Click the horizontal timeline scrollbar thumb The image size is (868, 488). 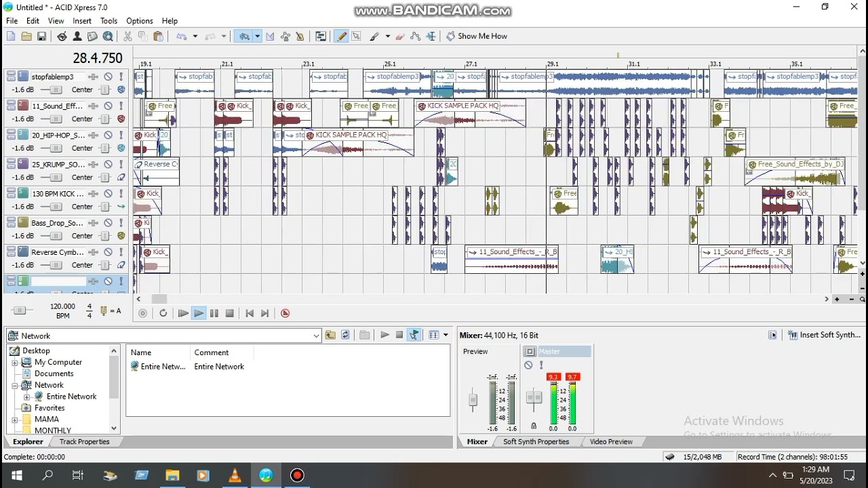click(x=159, y=299)
